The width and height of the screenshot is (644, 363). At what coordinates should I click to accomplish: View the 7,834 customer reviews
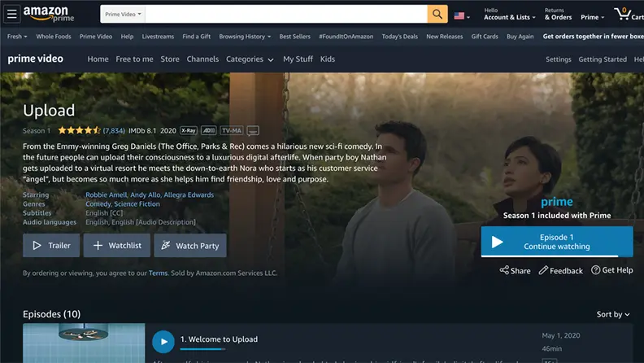(114, 131)
